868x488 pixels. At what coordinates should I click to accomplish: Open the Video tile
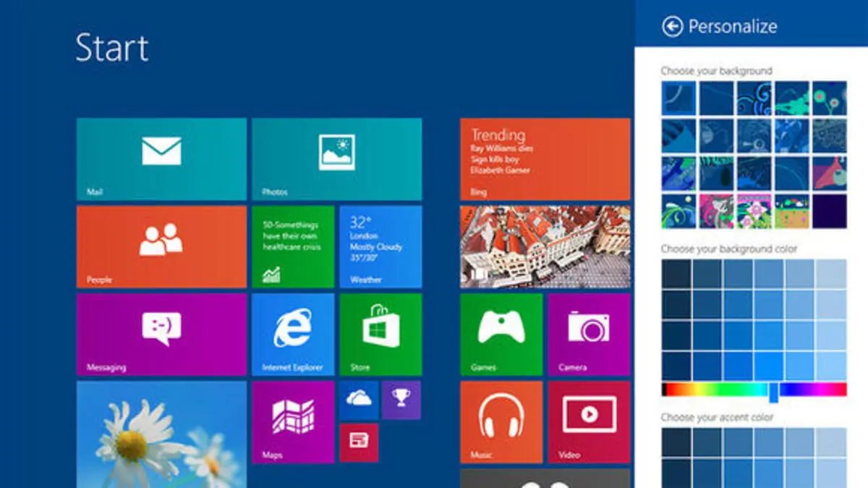(588, 421)
